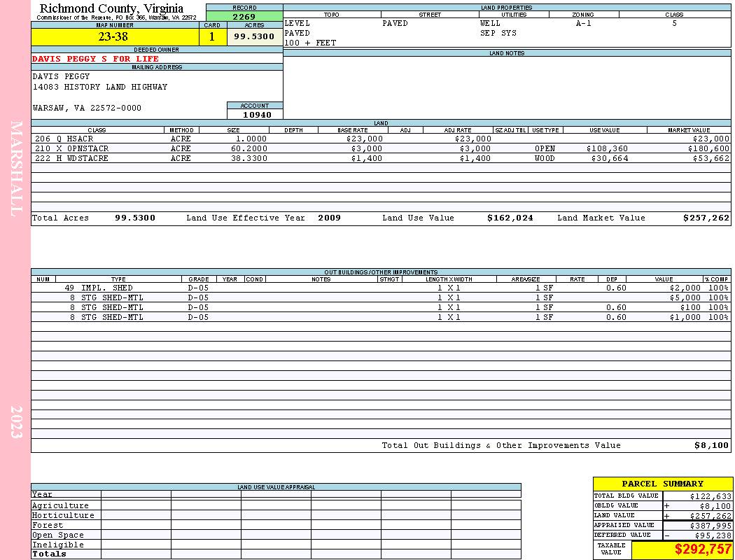Click the WARSAW, VA 22572-0000 line
735x560 pixels.
click(x=87, y=108)
